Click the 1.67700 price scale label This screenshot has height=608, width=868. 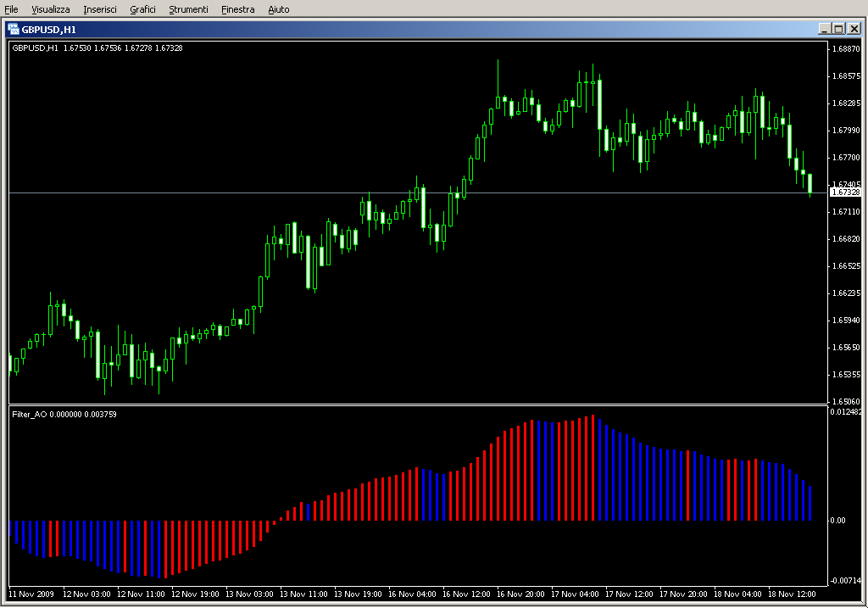click(846, 157)
